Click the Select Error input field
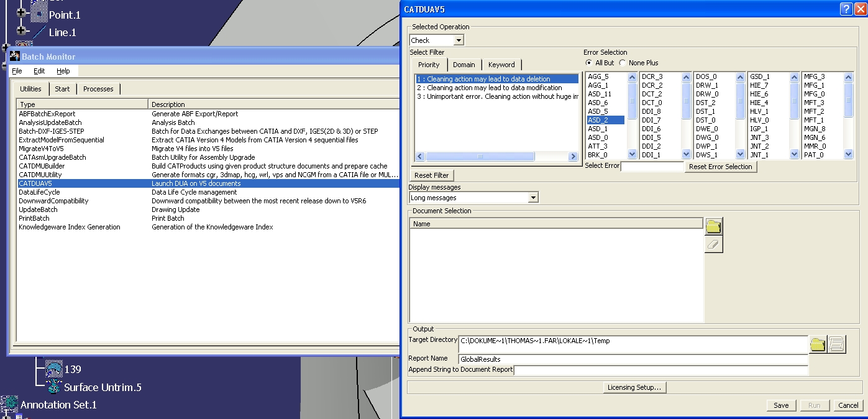Screen dimensions: 868x419 tap(652, 167)
